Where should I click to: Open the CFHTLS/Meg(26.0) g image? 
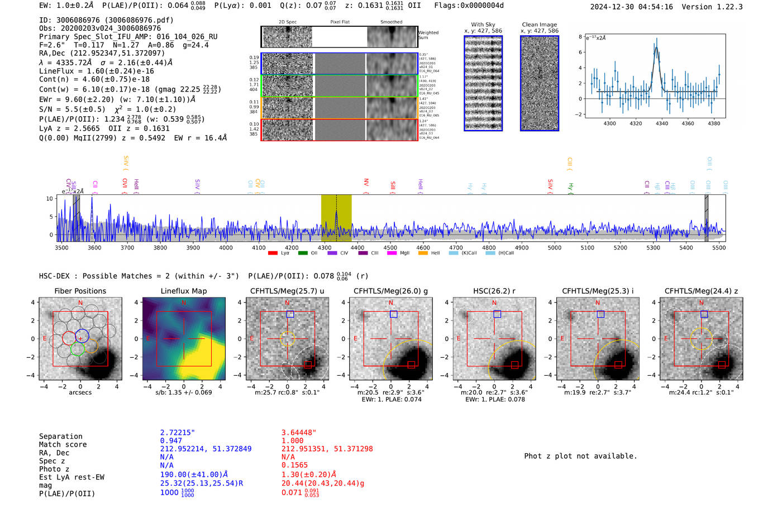(391, 339)
